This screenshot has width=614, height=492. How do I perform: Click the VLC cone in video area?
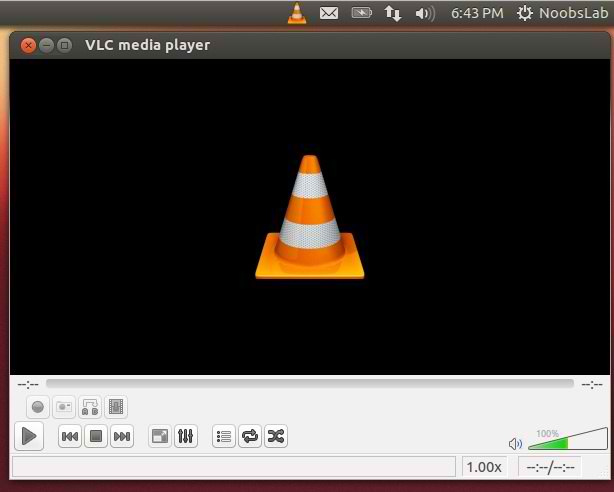point(310,217)
